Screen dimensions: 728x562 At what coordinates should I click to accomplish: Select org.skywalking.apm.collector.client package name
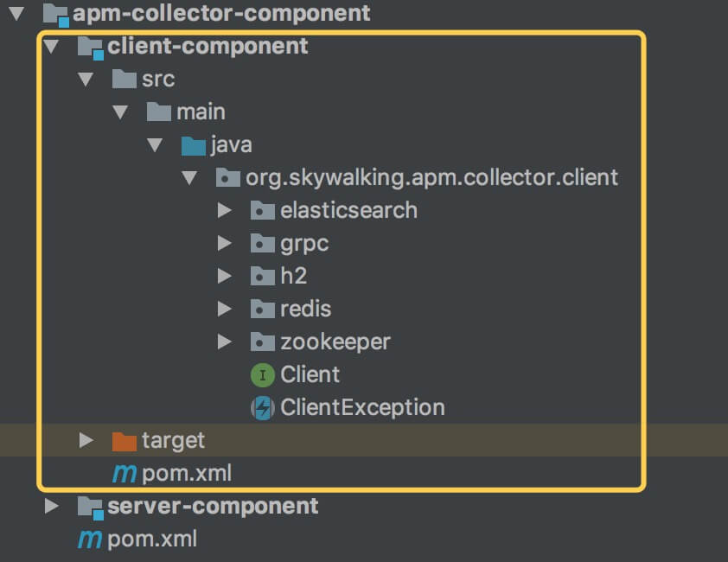(431, 178)
